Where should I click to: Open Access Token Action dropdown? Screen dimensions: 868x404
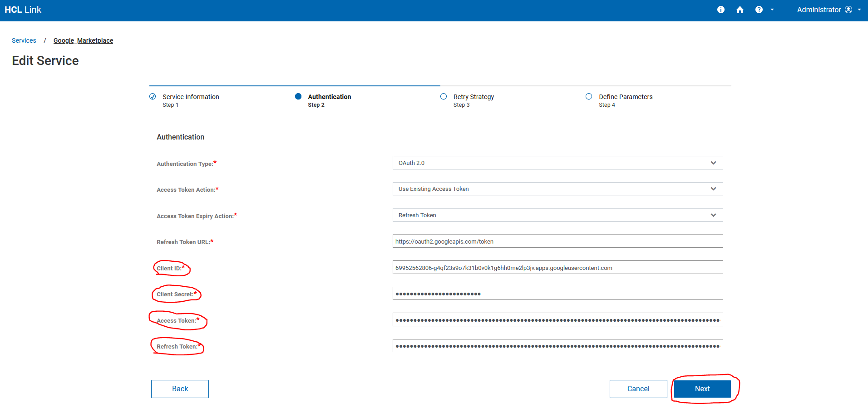(x=557, y=189)
